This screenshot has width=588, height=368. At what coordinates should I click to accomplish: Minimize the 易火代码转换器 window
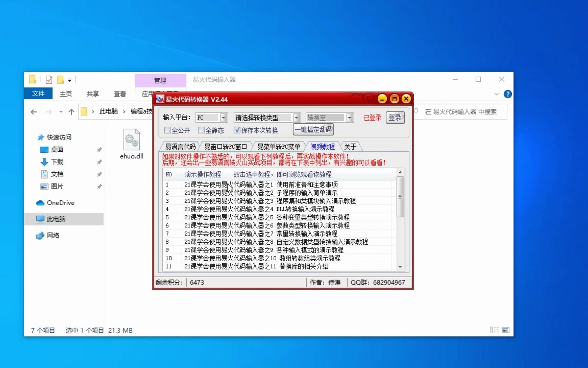coord(382,99)
